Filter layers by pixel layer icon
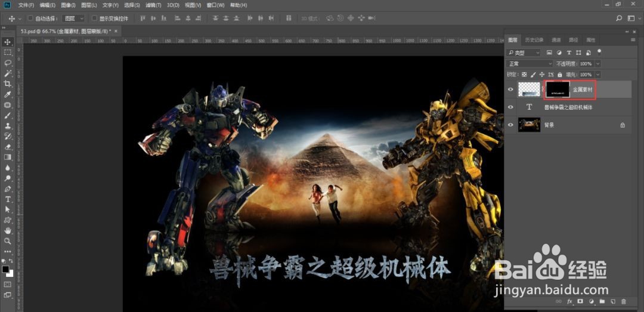The width and height of the screenshot is (644, 312). pyautogui.click(x=549, y=52)
